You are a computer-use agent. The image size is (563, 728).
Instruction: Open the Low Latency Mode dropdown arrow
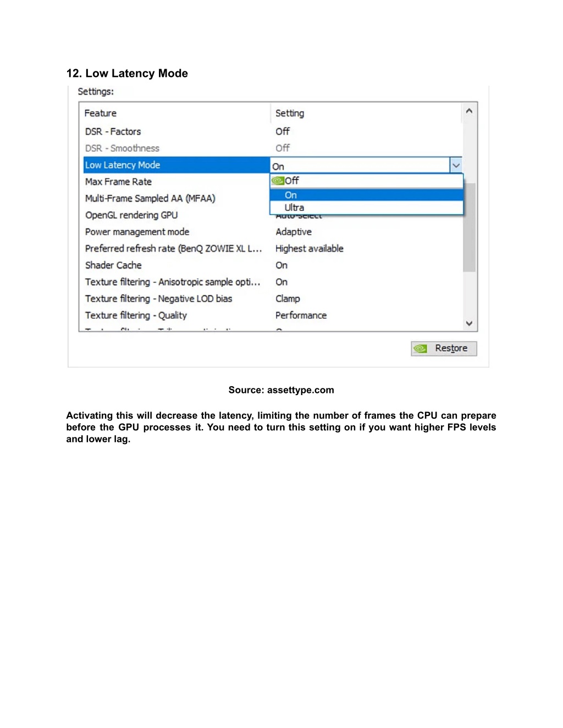(456, 165)
